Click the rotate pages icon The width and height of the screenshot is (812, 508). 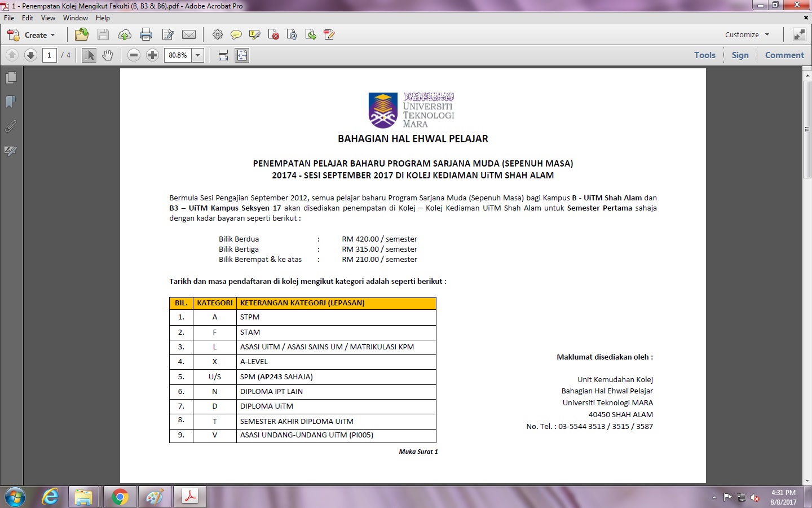pyautogui.click(x=292, y=34)
